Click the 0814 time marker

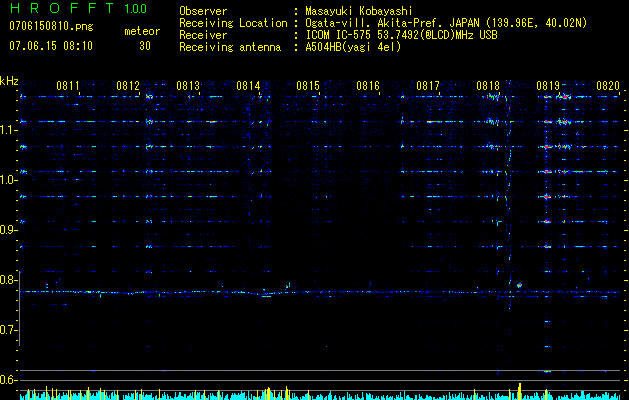(x=248, y=86)
